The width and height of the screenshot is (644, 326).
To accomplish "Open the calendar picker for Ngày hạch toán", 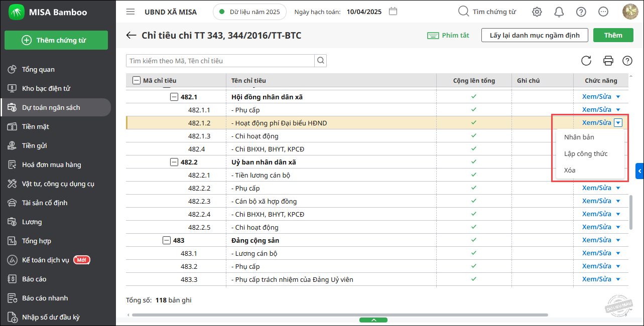I will (x=393, y=11).
